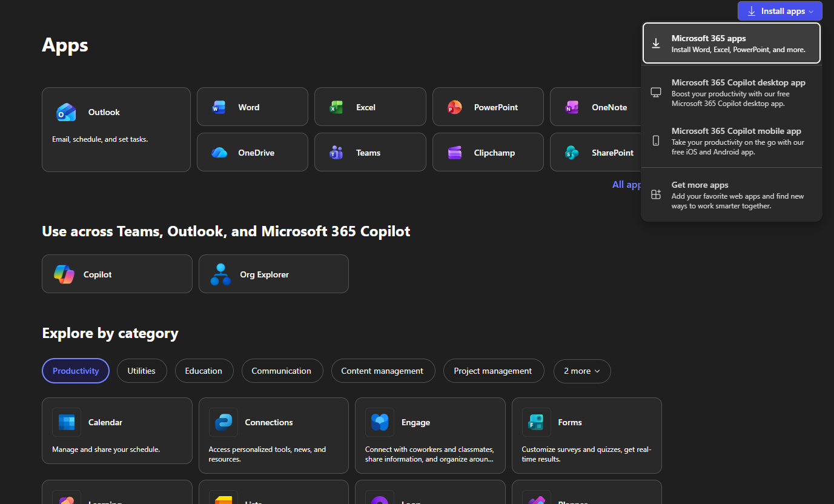The image size is (834, 504).
Task: Launch Teams from the apps grid
Action: (336, 153)
